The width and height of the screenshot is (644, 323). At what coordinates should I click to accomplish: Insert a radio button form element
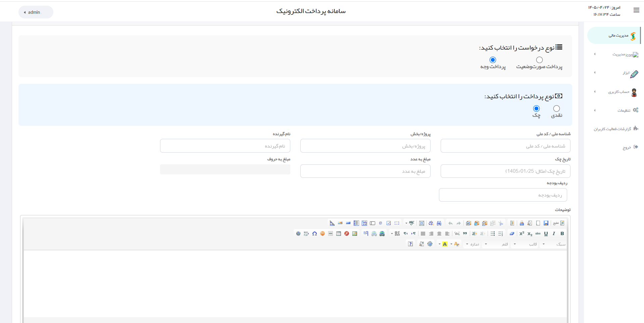coord(381,223)
